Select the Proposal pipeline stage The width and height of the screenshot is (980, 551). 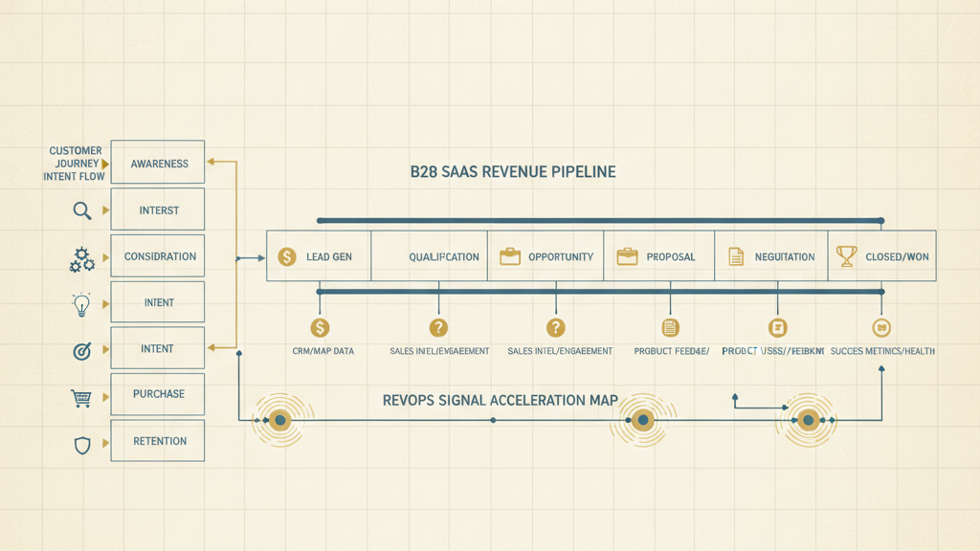pos(658,256)
